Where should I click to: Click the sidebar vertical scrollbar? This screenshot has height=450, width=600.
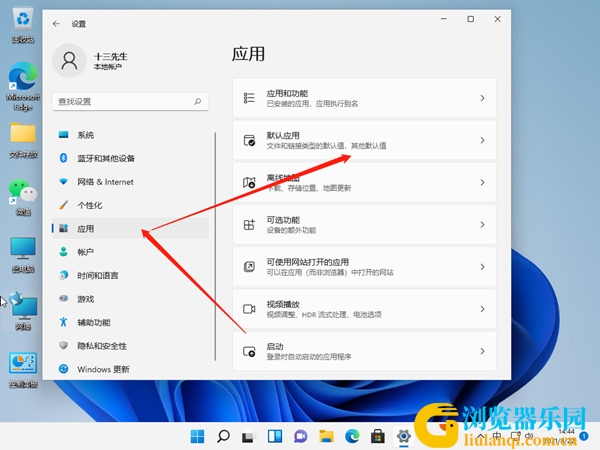215,246
